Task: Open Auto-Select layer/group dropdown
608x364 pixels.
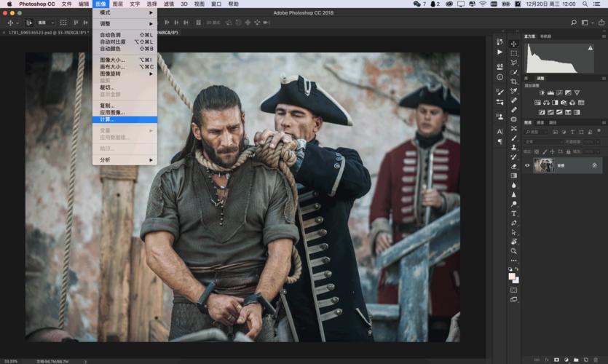Action: [x=45, y=23]
